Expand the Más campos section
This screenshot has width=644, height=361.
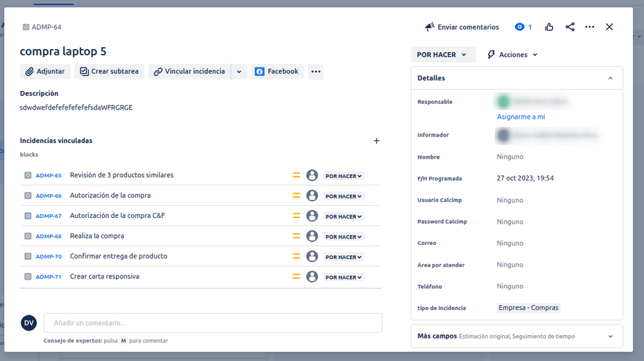tap(610, 337)
